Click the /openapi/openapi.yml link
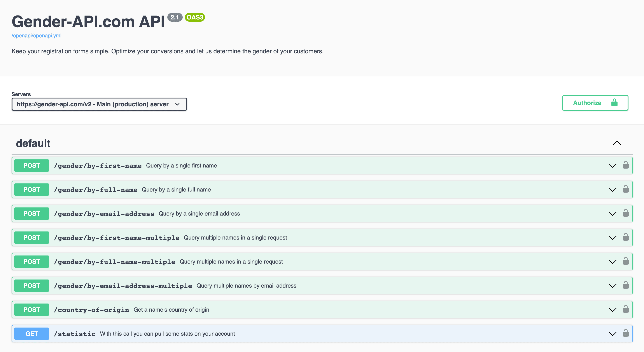The height and width of the screenshot is (352, 644). click(x=37, y=35)
